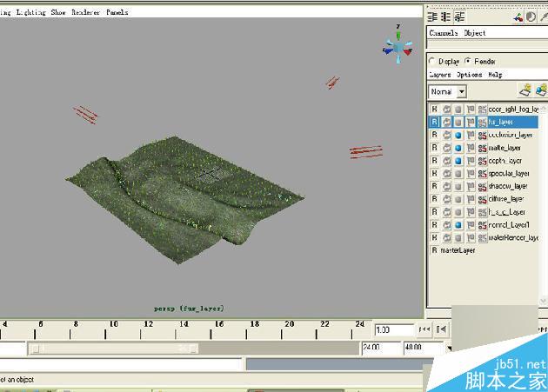
Task: Click the material override sphere on matte_layer
Action: pyautogui.click(x=458, y=148)
